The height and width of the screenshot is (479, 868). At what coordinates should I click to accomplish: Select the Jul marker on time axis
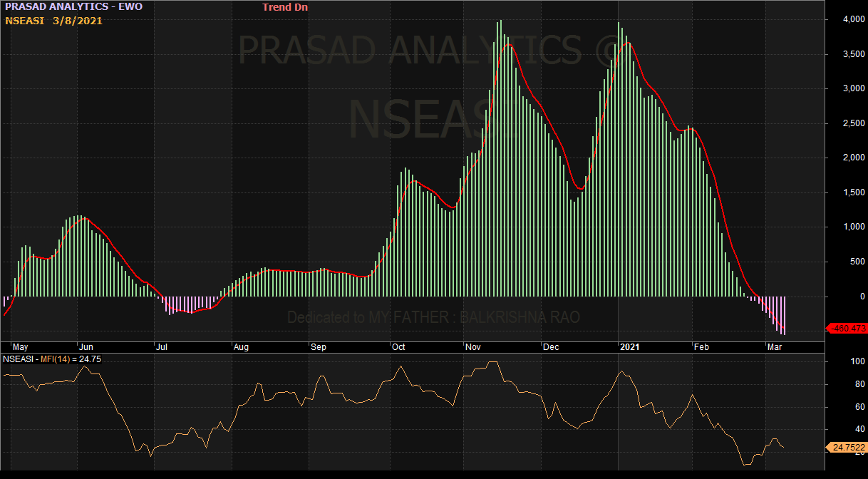coord(161,347)
